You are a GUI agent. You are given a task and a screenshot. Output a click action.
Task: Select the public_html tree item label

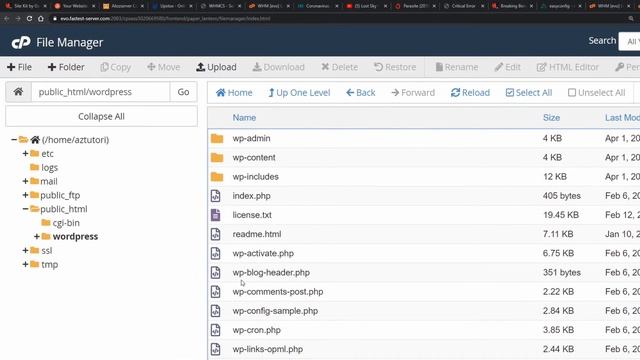[x=64, y=209]
